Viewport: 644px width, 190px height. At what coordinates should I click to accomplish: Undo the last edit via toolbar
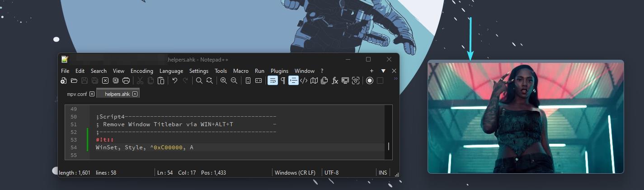pyautogui.click(x=175, y=81)
